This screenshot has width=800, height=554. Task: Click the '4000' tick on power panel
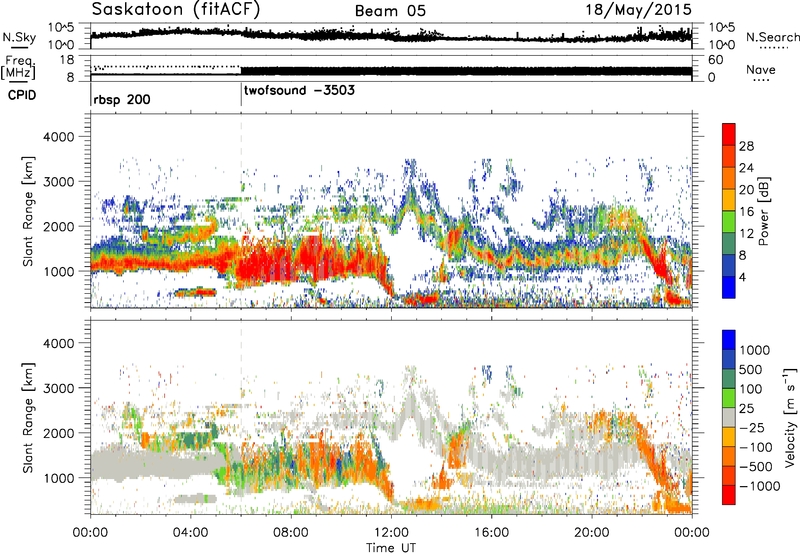(58, 137)
